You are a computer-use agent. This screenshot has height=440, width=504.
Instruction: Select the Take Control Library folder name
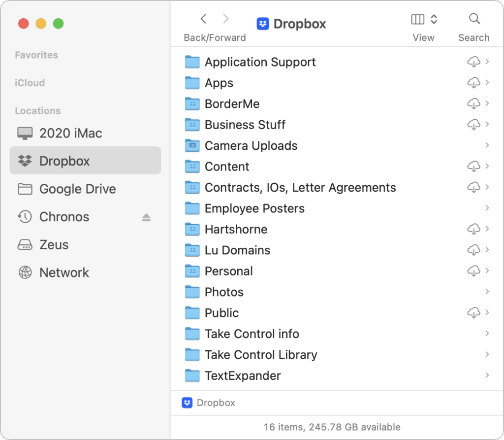pos(261,355)
